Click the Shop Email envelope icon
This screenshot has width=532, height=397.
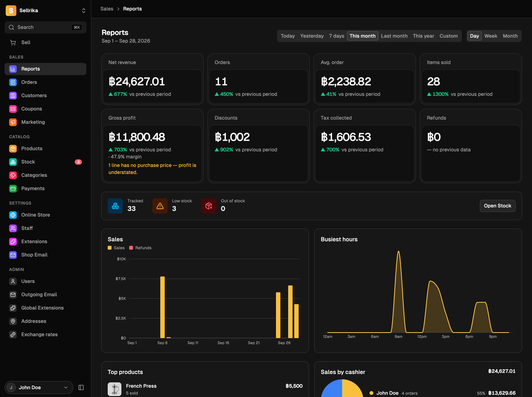pos(13,255)
